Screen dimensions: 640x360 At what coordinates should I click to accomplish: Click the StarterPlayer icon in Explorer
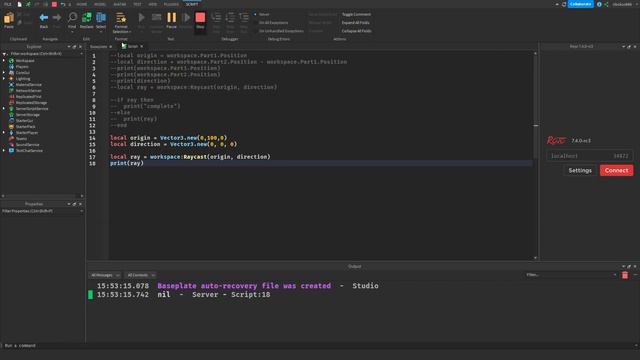point(11,133)
